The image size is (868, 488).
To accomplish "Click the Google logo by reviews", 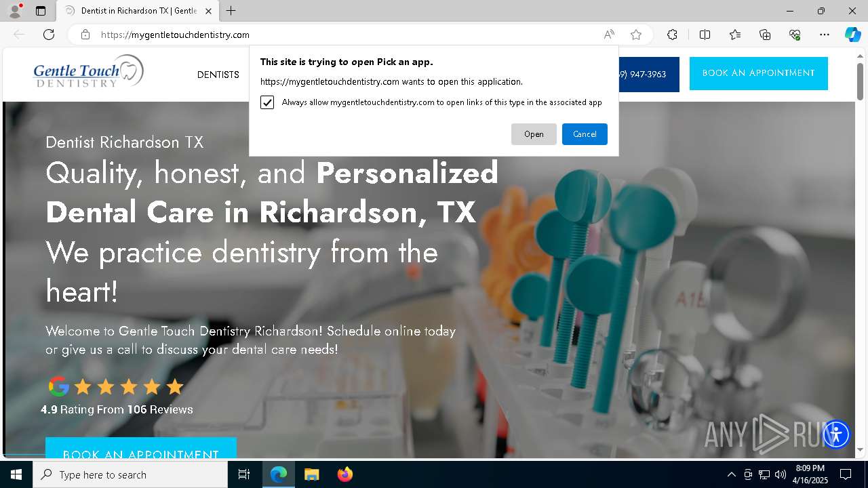I will pos(59,386).
